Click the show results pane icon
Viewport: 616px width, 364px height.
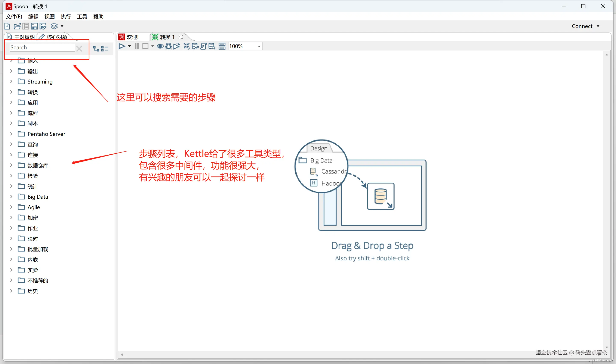click(222, 46)
